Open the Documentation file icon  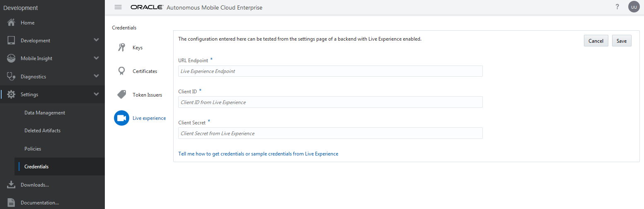(x=12, y=203)
